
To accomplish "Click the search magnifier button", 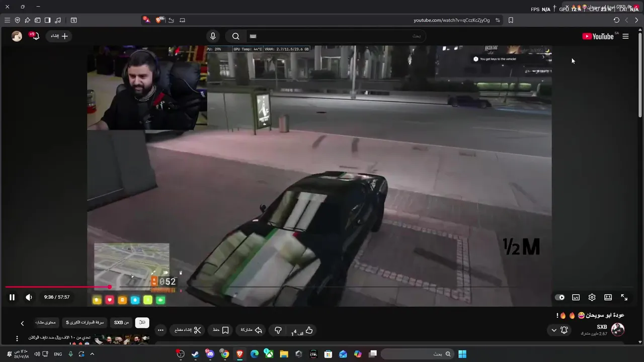I will (x=235, y=36).
